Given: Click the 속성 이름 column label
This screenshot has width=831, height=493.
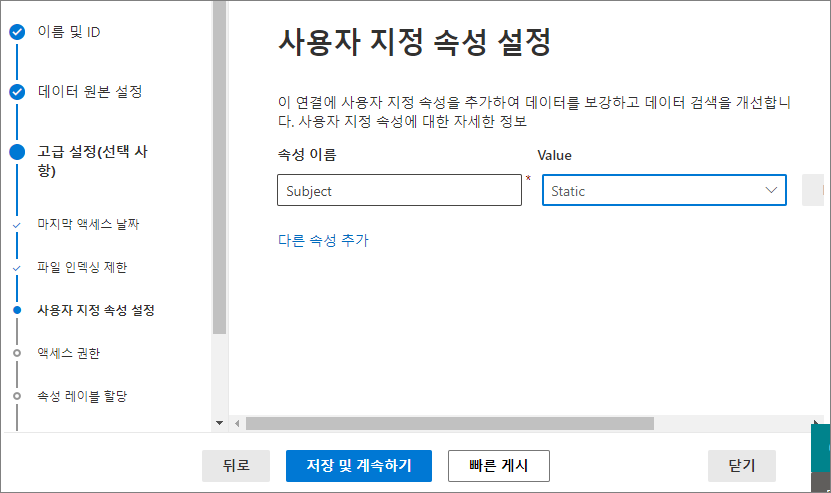Looking at the screenshot, I should coord(307,155).
